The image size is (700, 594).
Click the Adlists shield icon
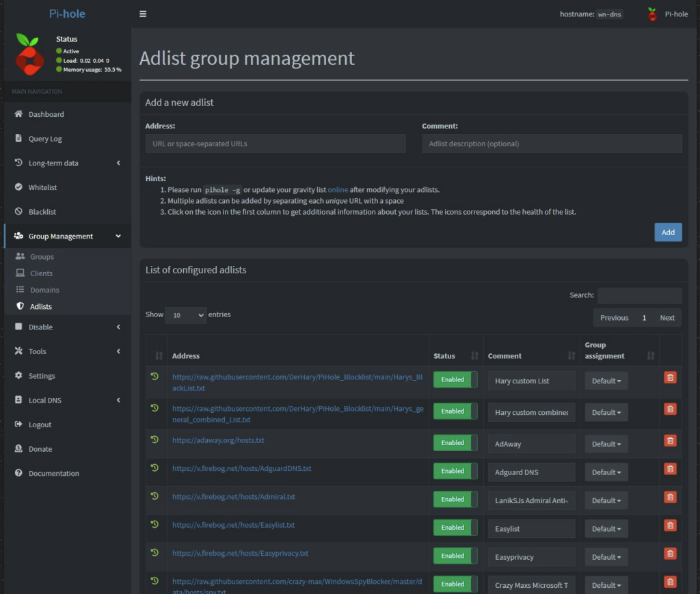tap(20, 306)
